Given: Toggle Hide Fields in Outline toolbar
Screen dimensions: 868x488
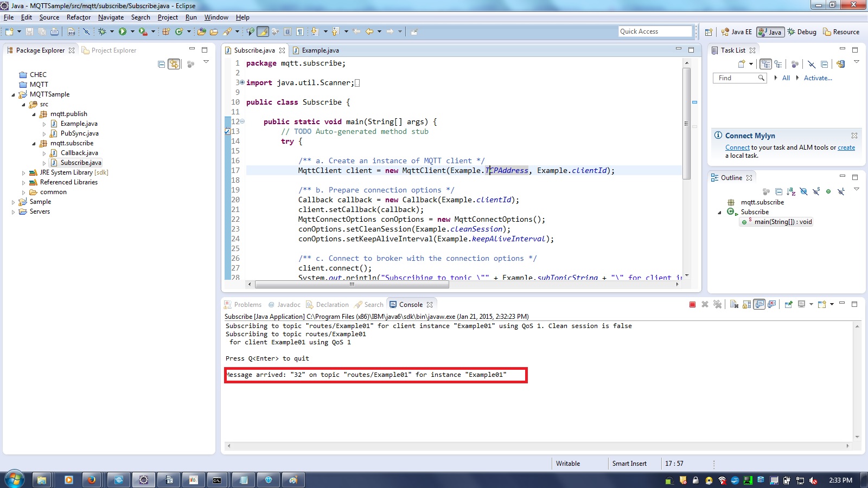Looking at the screenshot, I should (x=803, y=192).
